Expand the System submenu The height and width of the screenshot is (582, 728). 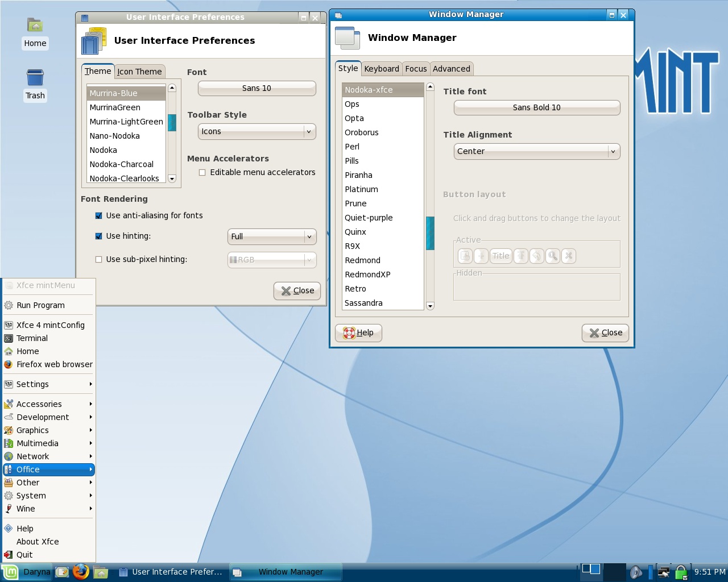click(x=48, y=496)
